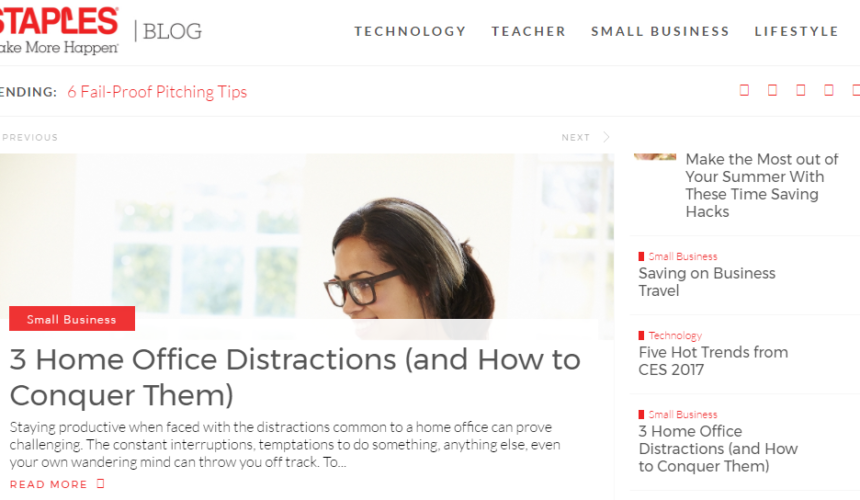Open the 3 Home Office Distractions headline
This screenshot has height=500, width=860.
[x=295, y=377]
